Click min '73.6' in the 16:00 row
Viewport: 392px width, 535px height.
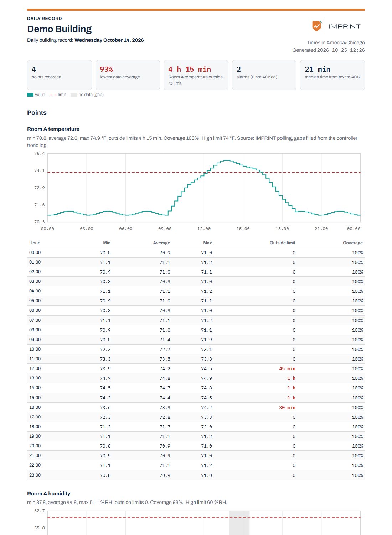105,407
